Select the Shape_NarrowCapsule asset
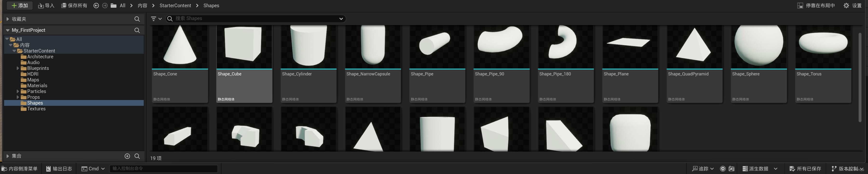Viewport: 868px width, 174px height. coord(373,64)
